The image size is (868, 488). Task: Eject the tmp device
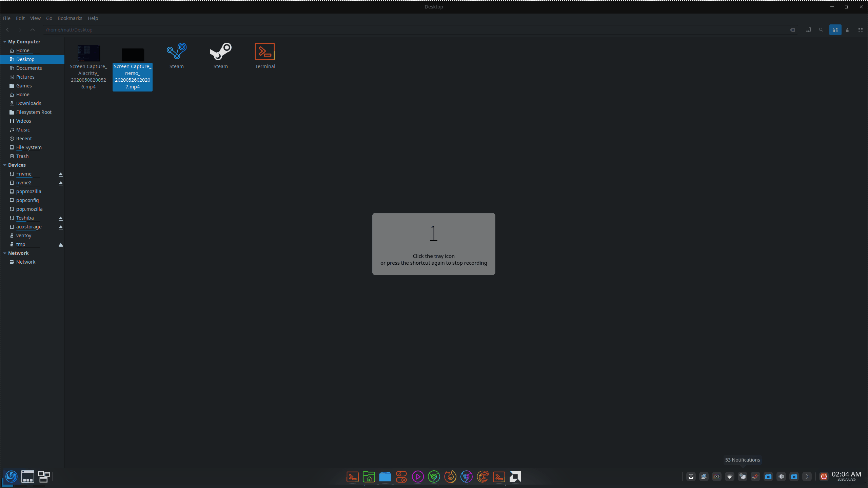point(61,245)
